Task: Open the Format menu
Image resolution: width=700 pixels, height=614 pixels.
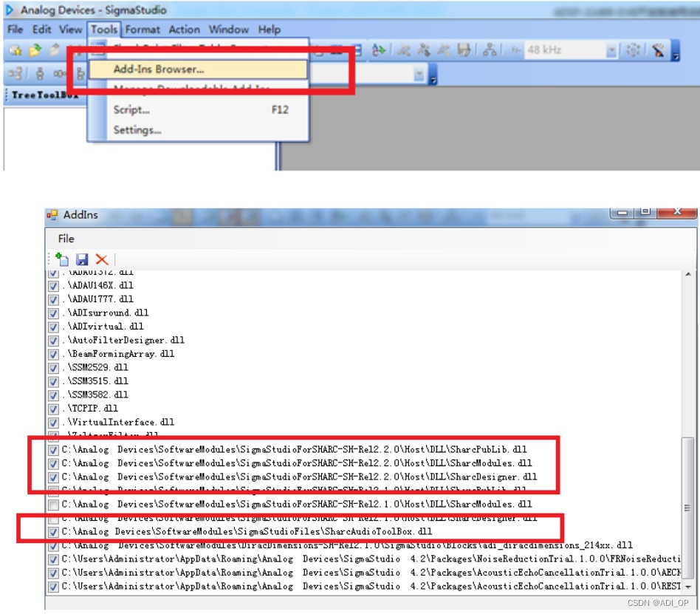Action: coord(143,30)
